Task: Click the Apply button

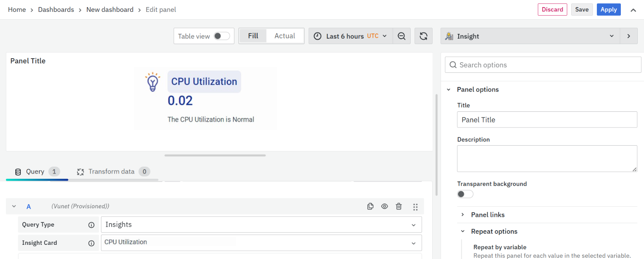Action: pos(608,9)
